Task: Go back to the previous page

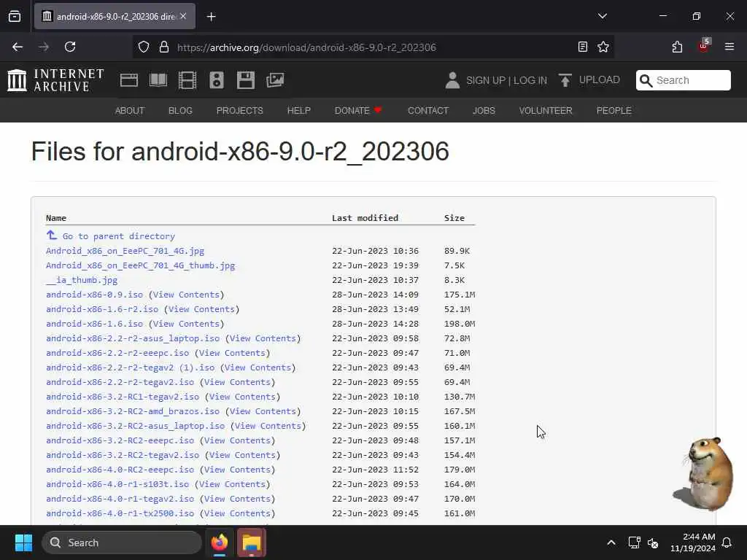Action: pyautogui.click(x=18, y=47)
